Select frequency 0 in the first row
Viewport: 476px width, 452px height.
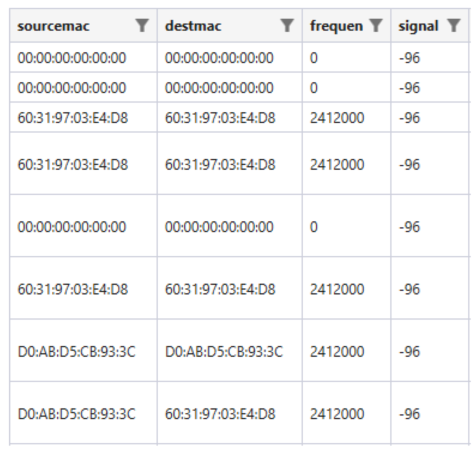(x=314, y=58)
